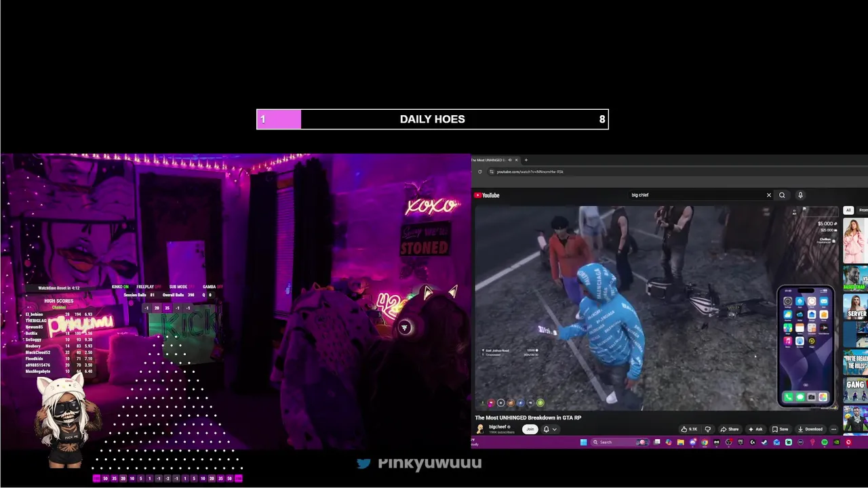Click the DAILY HOES progress bar

coord(433,119)
